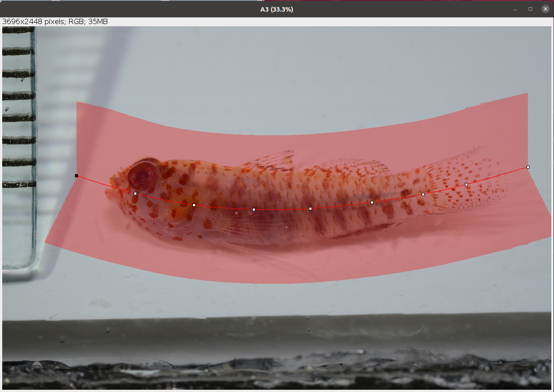Click the black starting handle of the red line

tap(77, 176)
